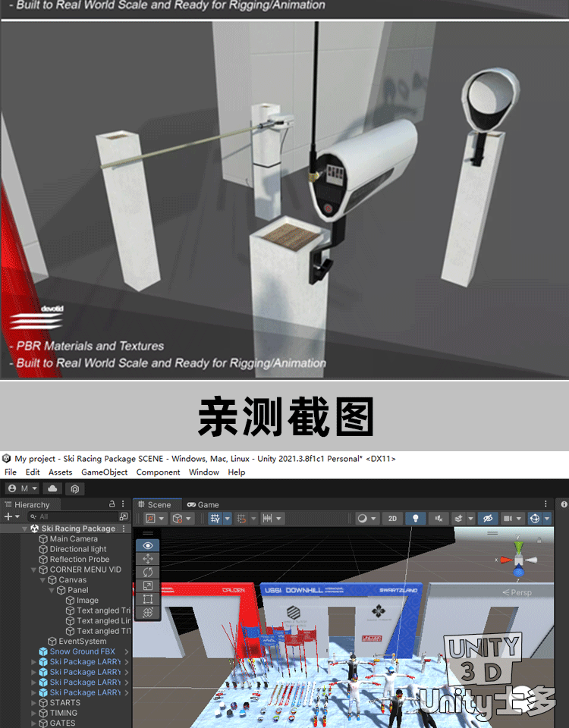569x728 pixels.
Task: Open the Scene view three-dot options menu
Action: (545, 504)
